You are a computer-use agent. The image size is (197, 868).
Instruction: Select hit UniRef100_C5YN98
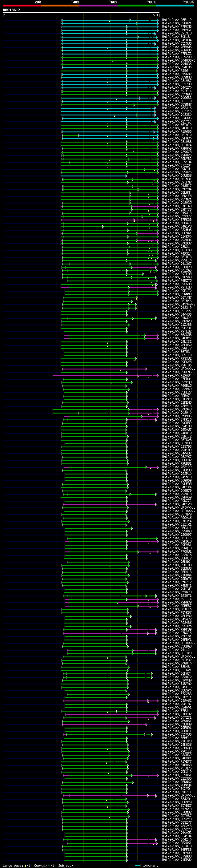(177, 94)
